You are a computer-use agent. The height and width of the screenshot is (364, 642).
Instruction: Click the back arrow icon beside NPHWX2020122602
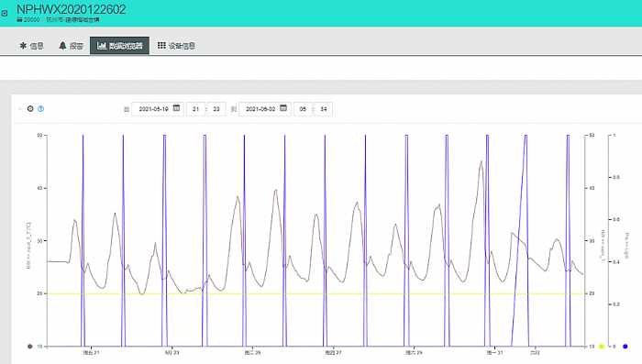(5, 13)
